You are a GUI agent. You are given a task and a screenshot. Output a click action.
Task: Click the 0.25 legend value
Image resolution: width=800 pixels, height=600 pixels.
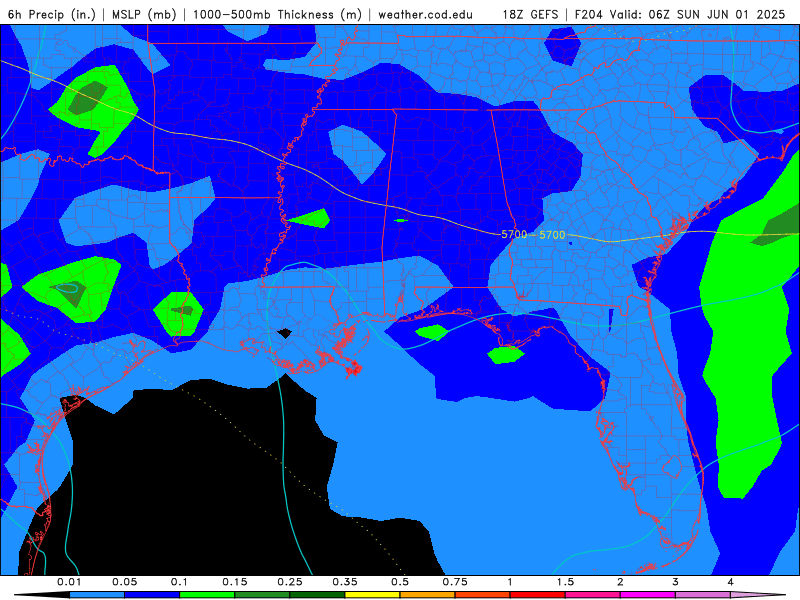(290, 582)
